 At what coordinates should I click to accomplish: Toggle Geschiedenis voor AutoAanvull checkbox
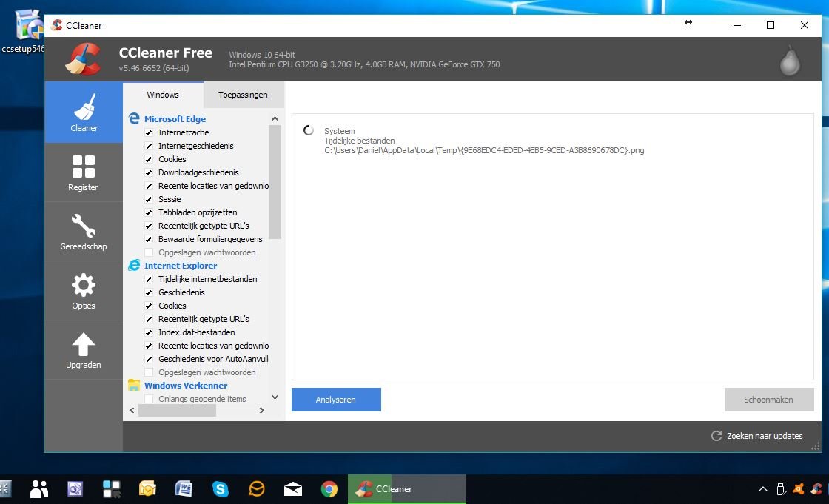point(149,358)
